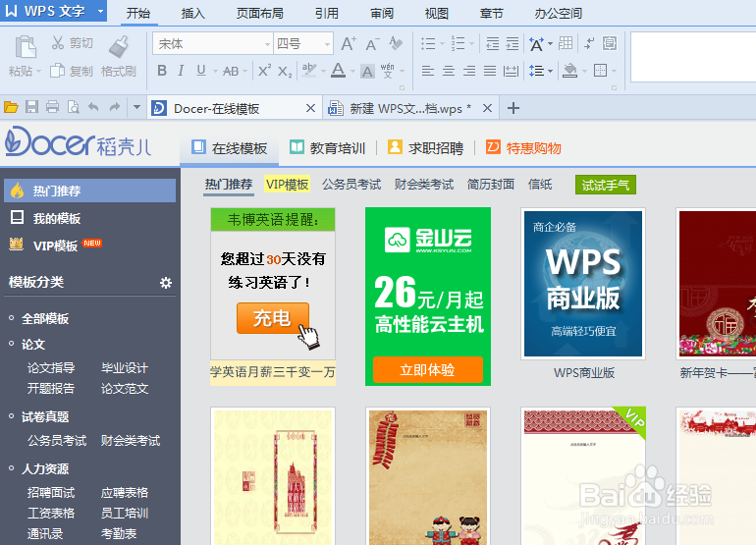Click the save floppy disk icon
Screen dimensions: 756x545
[31, 107]
